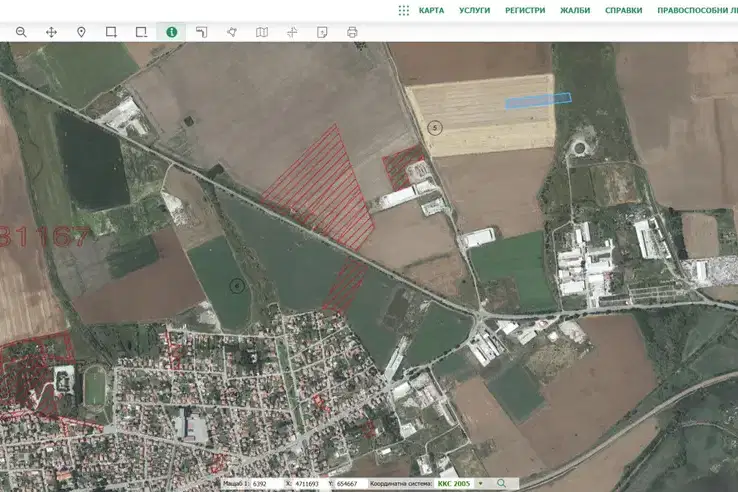The image size is (738, 492).
Task: Open the ЖАЛБИ menu
Action: coord(575,10)
